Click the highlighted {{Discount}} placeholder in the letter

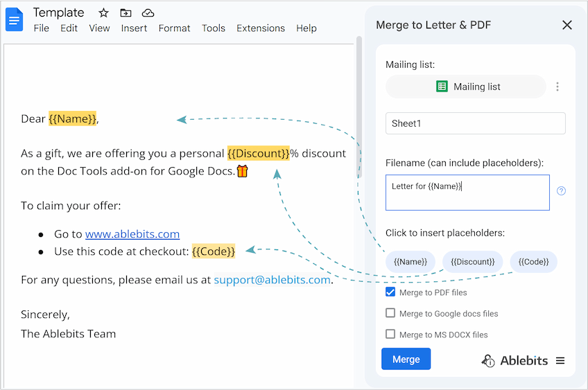(259, 153)
